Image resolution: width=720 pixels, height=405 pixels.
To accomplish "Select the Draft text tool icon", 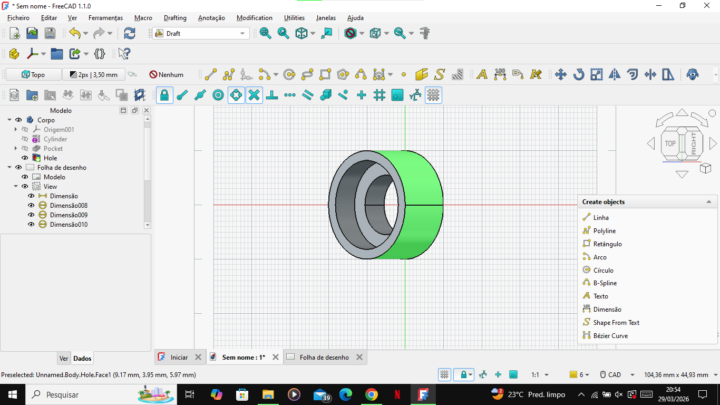I will [x=482, y=74].
